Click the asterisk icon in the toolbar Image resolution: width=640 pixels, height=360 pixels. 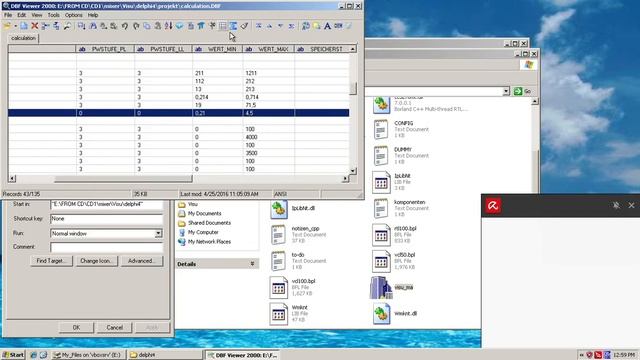[212, 26]
